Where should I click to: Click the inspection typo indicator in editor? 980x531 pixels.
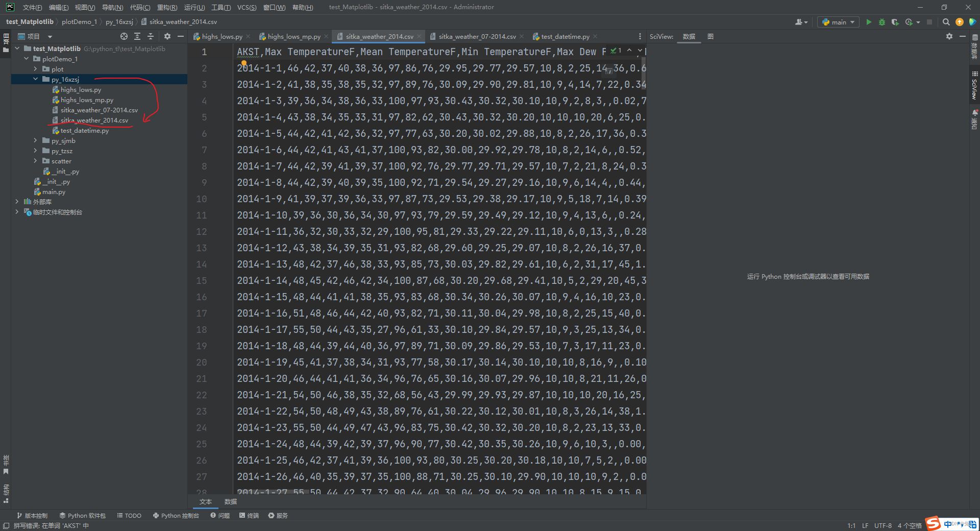pyautogui.click(x=616, y=51)
